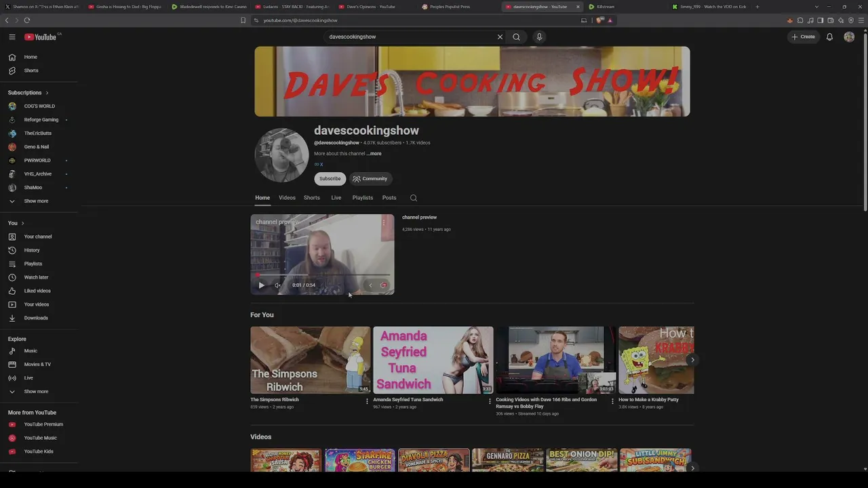Switch to the channel Shorts tab

[x=312, y=198]
